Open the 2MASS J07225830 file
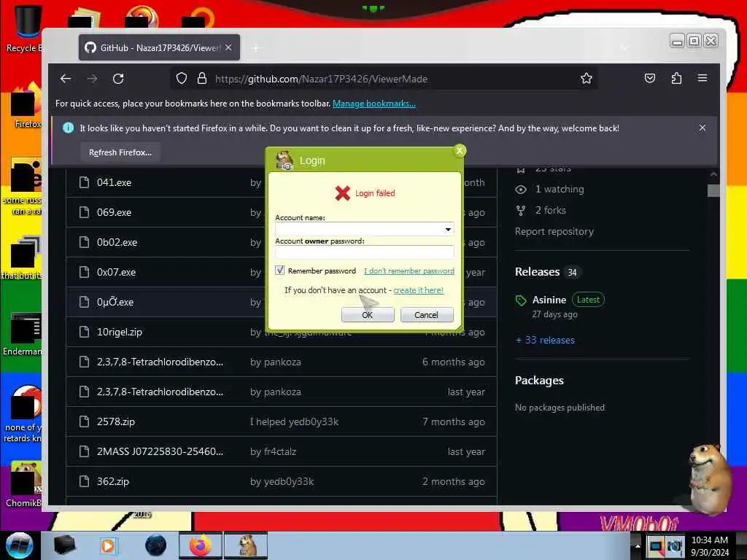The image size is (747, 560). pyautogui.click(x=160, y=451)
